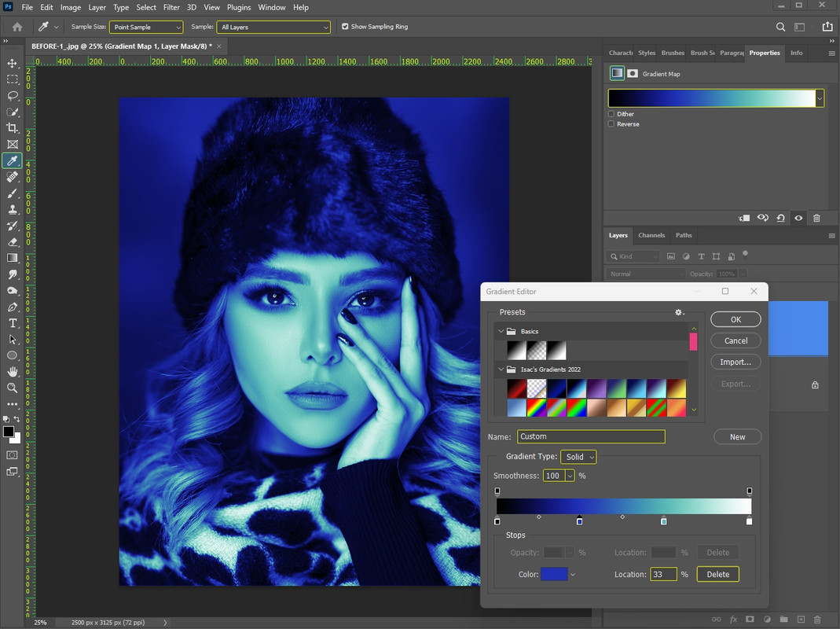840x629 pixels.
Task: Click OK in Gradient Editor
Action: pos(735,319)
